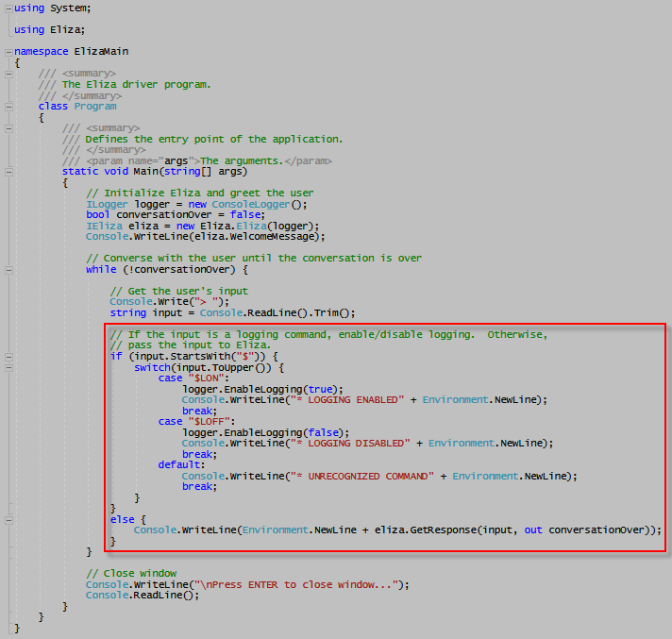Click 'logger.EnableLogging(false);' statement
Screen dimensions: 672x639
(266, 433)
